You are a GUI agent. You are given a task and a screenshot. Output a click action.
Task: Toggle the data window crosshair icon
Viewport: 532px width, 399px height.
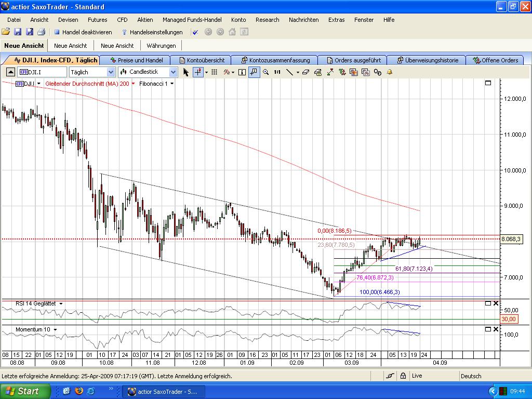tap(254, 72)
